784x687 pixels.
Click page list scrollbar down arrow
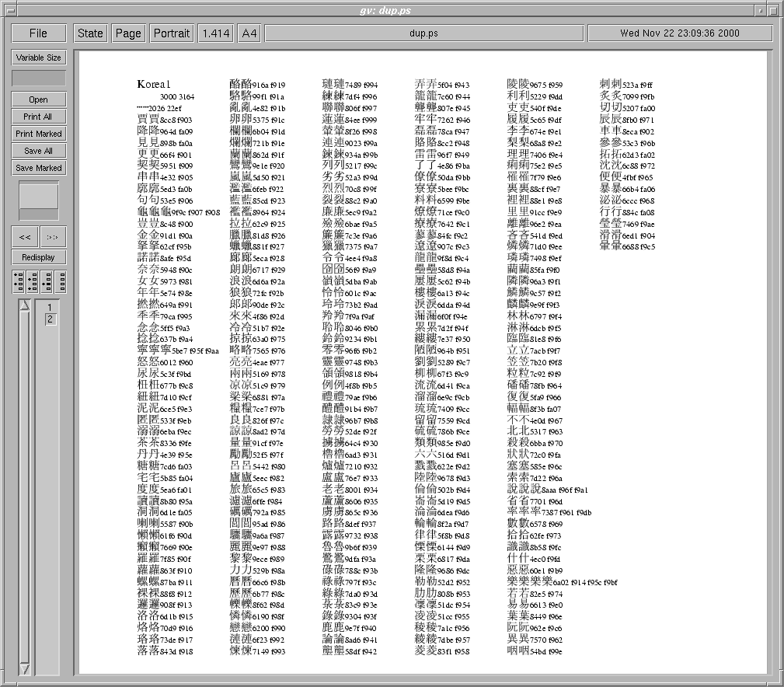(x=24, y=668)
